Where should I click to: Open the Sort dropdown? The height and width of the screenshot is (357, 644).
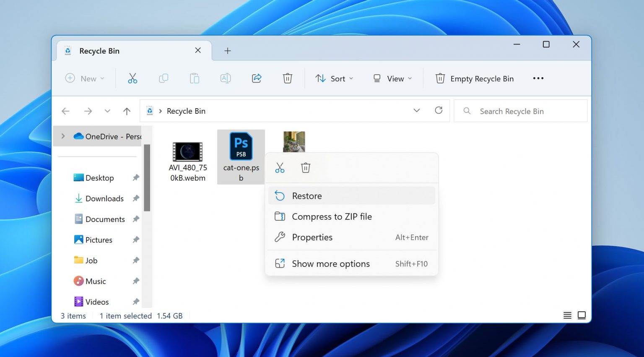pyautogui.click(x=334, y=78)
